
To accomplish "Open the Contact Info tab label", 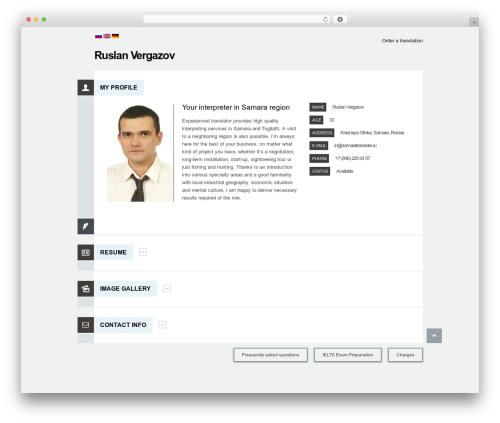I will coord(123,325).
